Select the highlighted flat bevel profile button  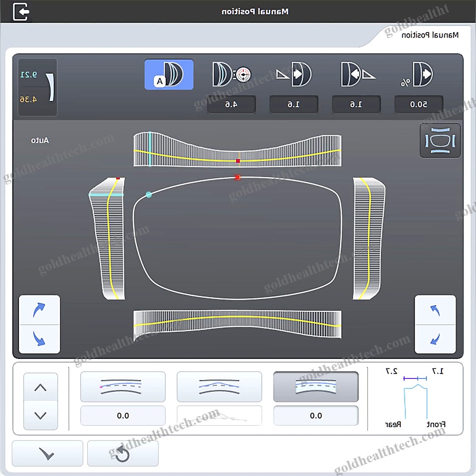pos(316,387)
